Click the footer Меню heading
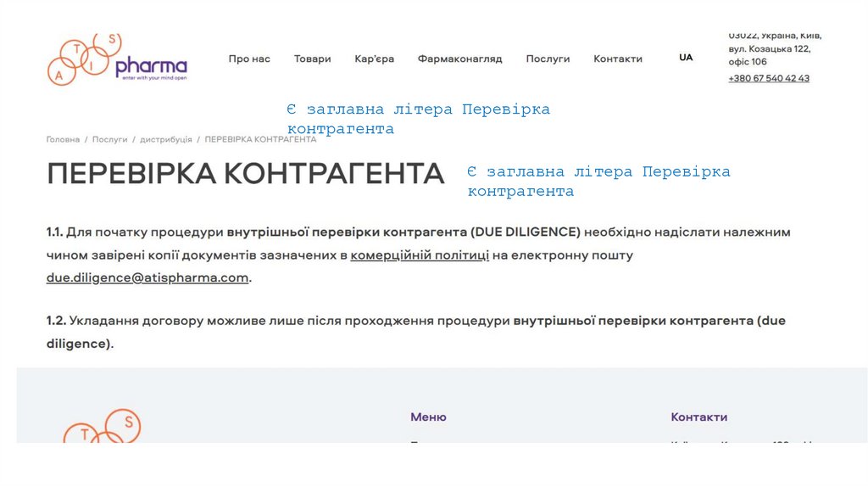The image size is (868, 487). tap(428, 417)
